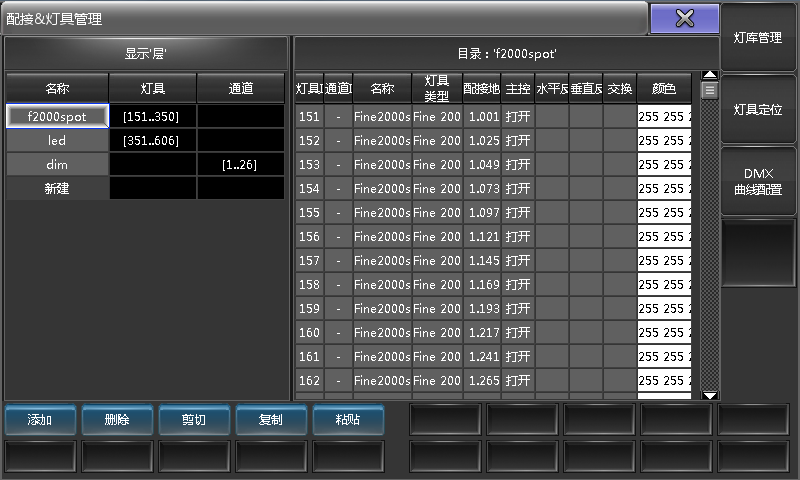Screen dimensions: 800x480
Task: Click the 复制 button
Action: point(271,420)
